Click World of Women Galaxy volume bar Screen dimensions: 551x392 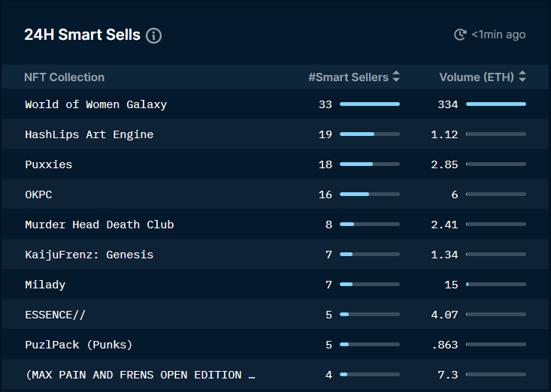(496, 104)
